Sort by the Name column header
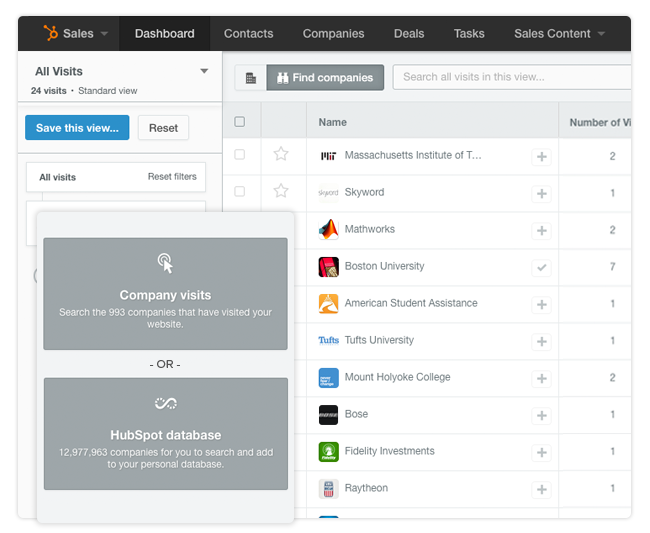Screen dimensions: 650x533 tap(332, 122)
